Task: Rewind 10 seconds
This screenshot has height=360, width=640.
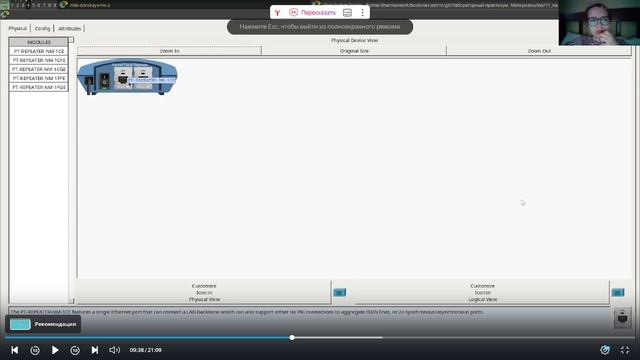Action: tap(35, 350)
